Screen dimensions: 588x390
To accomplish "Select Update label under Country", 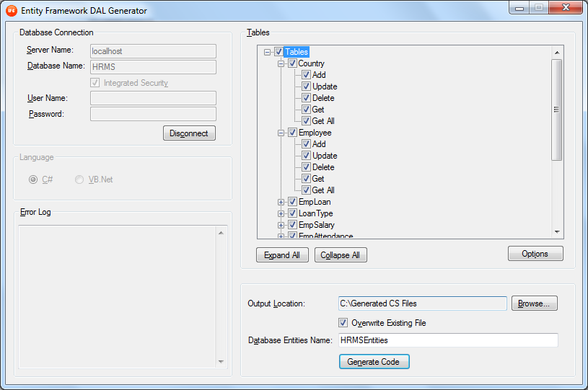I will pos(325,87).
